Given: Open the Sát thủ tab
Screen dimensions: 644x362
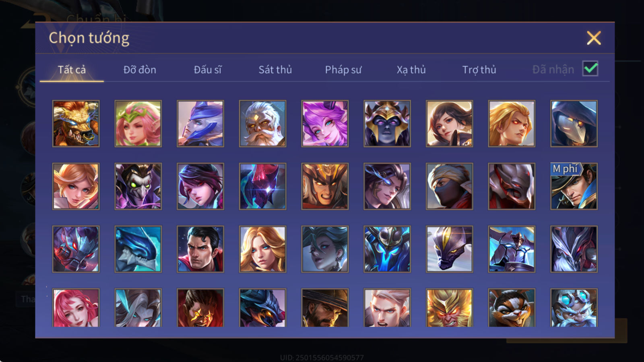Looking at the screenshot, I should (275, 70).
